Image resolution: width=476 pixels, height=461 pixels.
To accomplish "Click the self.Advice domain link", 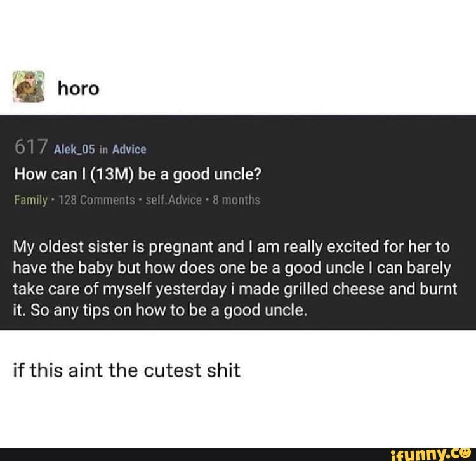I will (174, 200).
